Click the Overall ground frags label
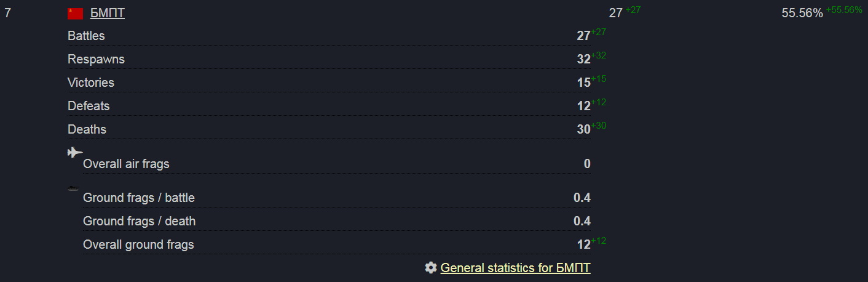The width and height of the screenshot is (868, 282). pos(138,244)
